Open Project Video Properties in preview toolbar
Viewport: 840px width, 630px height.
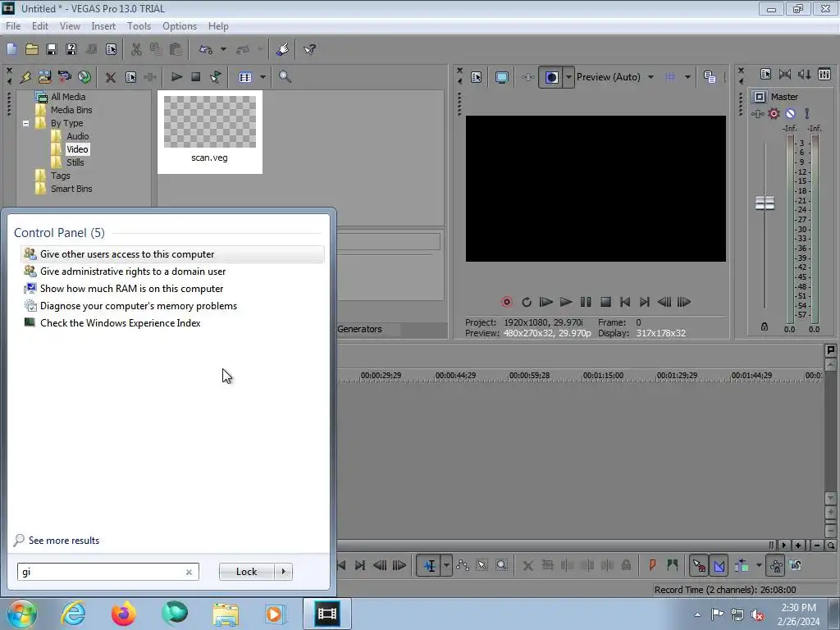[477, 77]
